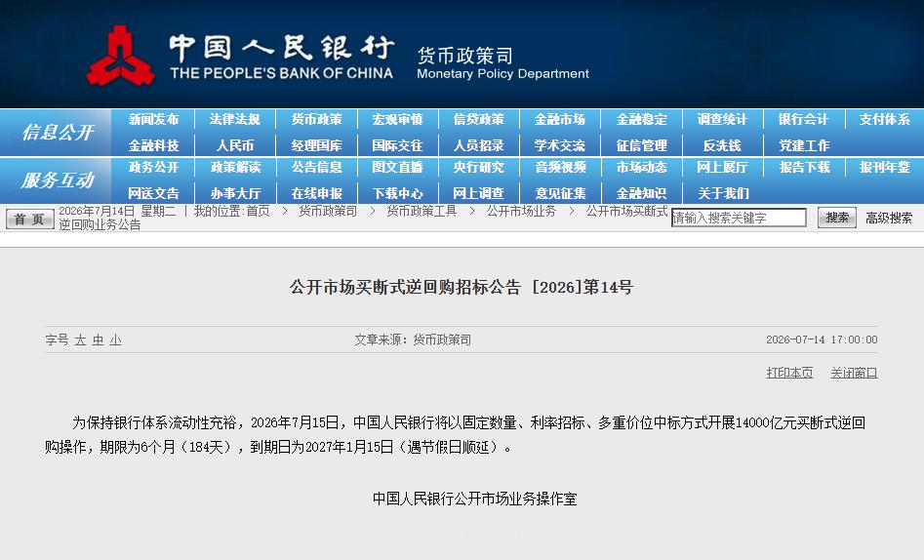The image size is (924, 560).
Task: Click the announcement title [2026]第14号
Action: (462, 287)
